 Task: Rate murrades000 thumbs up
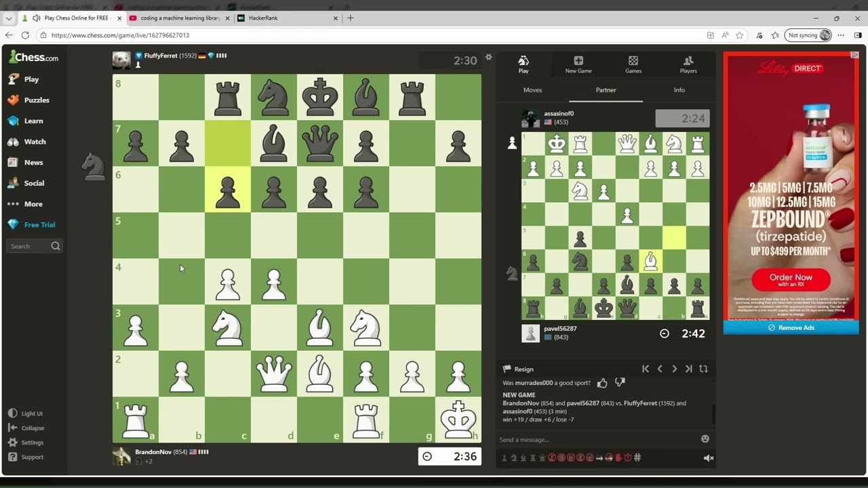602,383
